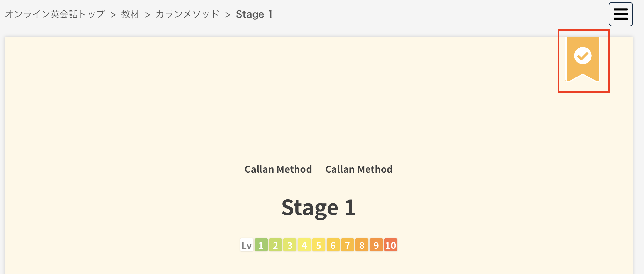Click the left Callan Method label

(278, 169)
